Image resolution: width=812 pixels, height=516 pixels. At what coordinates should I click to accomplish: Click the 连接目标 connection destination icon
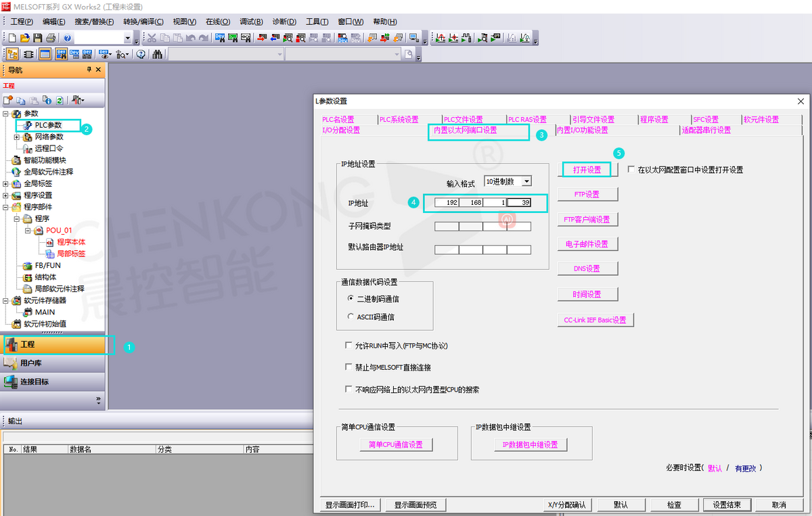(x=10, y=382)
